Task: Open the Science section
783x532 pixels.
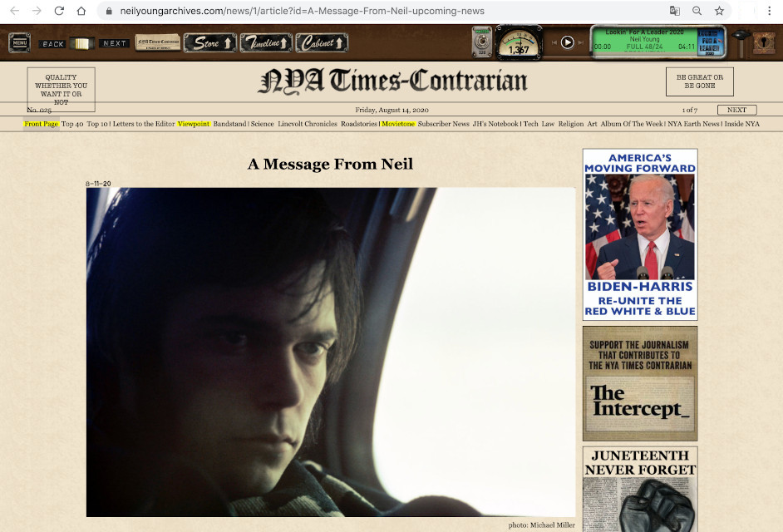Action: pos(262,124)
